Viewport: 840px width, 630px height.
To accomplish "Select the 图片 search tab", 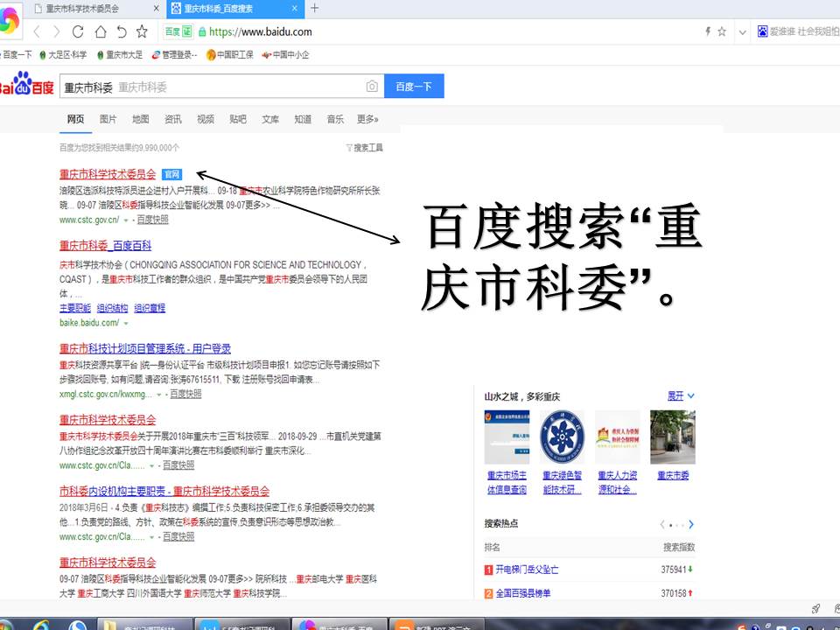I will tap(108, 119).
